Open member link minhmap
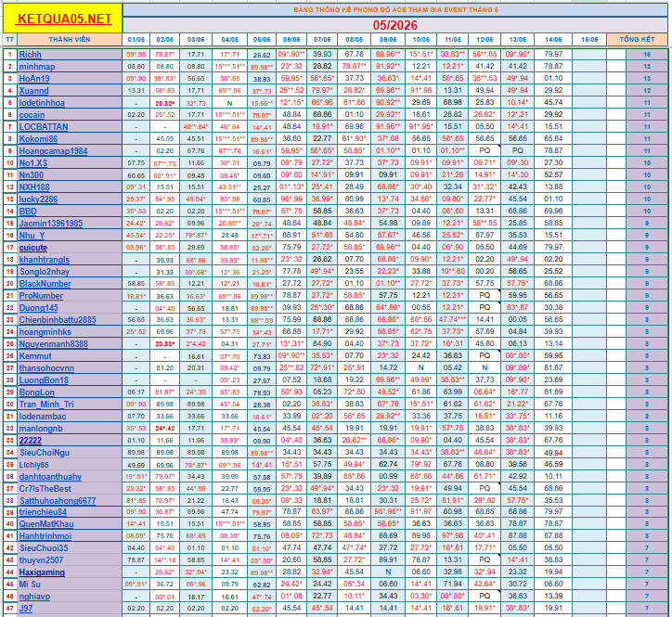This screenshot has width=672, height=617. click(37, 67)
